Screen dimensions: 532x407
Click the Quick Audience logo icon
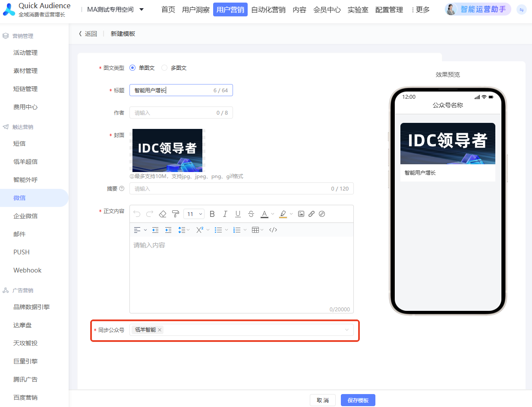[x=9, y=9]
